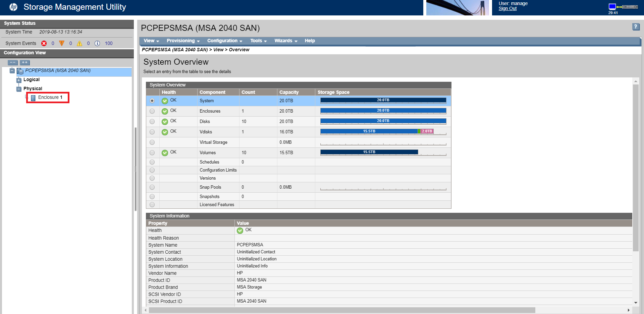Viewport: 644px width, 314px height.
Task: Click the critical error events icon
Action: point(44,43)
